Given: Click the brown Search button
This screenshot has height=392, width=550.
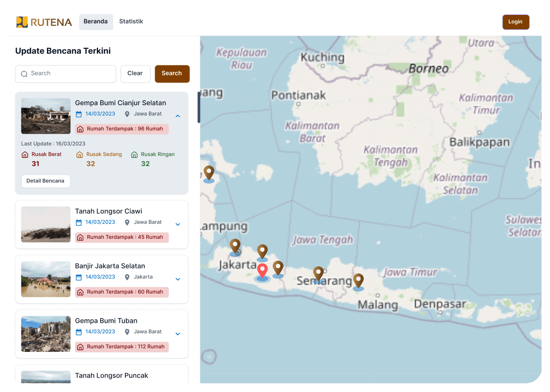Looking at the screenshot, I should click(172, 74).
